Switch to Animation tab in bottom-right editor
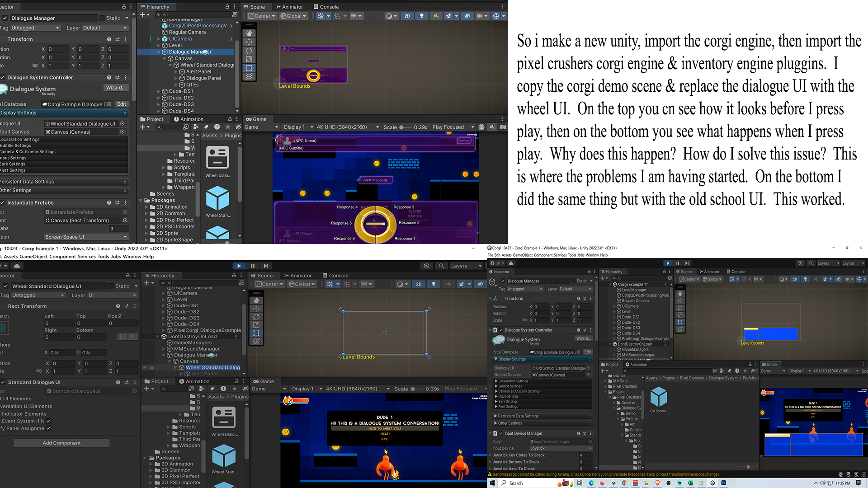The image size is (868, 488). pyautogui.click(x=635, y=365)
